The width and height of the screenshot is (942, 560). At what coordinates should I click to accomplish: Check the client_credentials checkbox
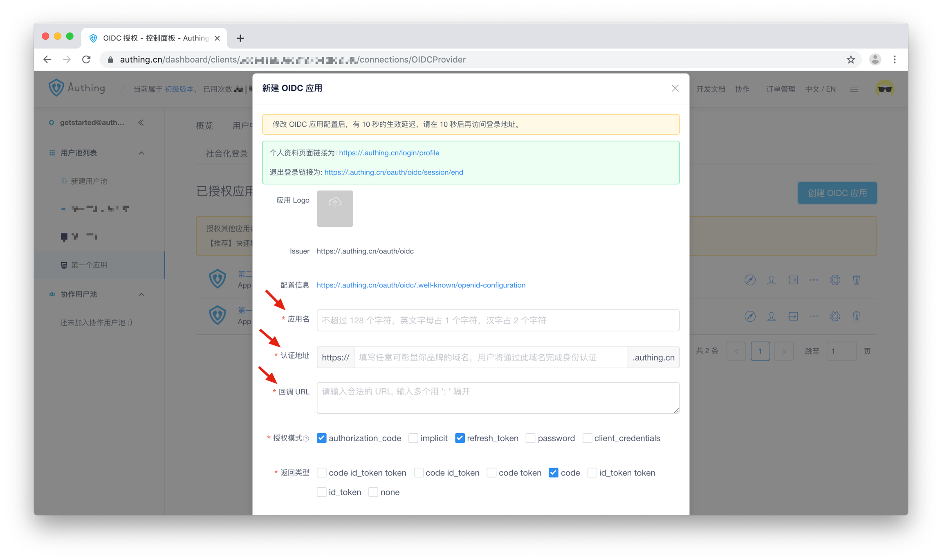pos(588,438)
